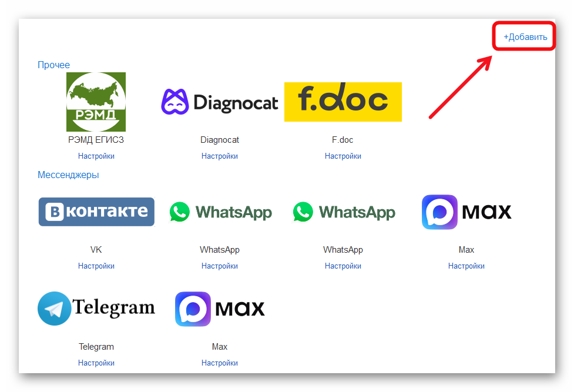This screenshot has width=574, height=392.
Task: Click the Мессенджеры category heading
Action: [69, 175]
